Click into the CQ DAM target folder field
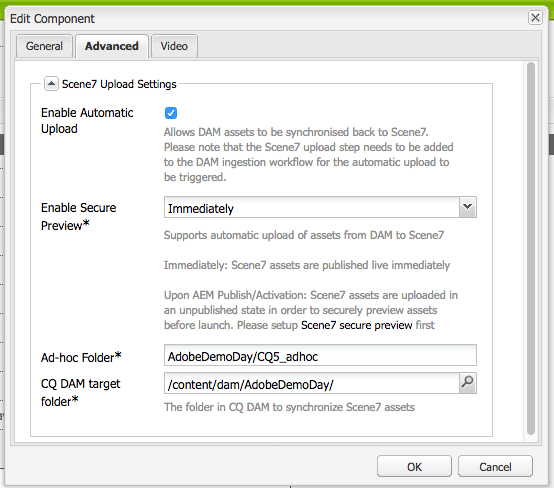The image size is (554, 488). (x=312, y=383)
